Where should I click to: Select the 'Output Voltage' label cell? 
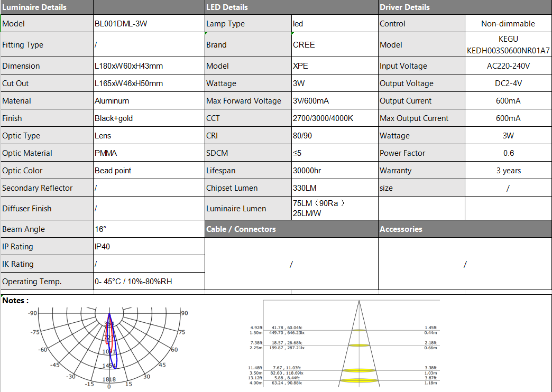(x=422, y=83)
